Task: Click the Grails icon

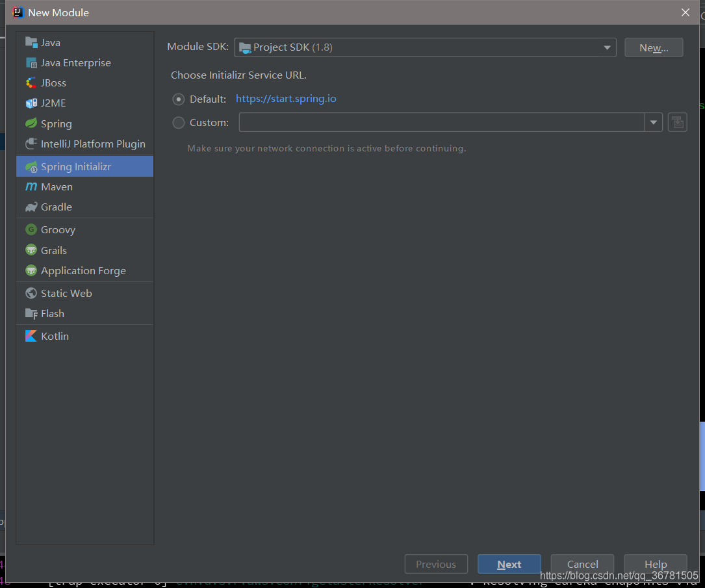Action: click(31, 250)
